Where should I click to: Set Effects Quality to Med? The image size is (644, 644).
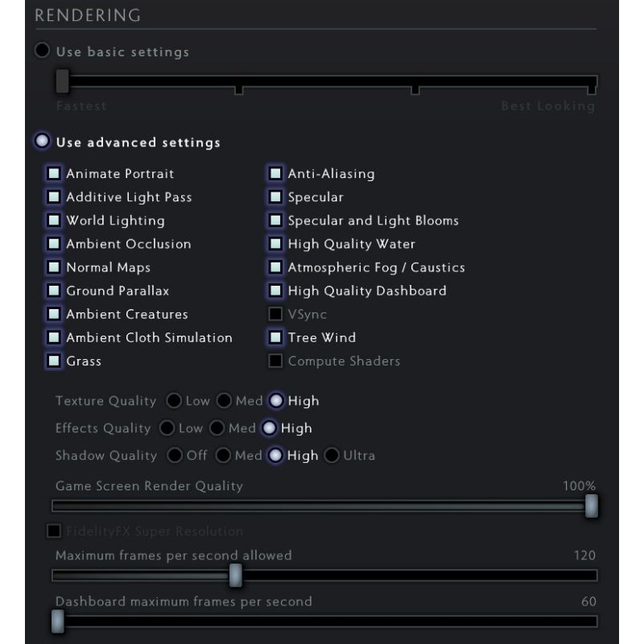tap(217, 427)
